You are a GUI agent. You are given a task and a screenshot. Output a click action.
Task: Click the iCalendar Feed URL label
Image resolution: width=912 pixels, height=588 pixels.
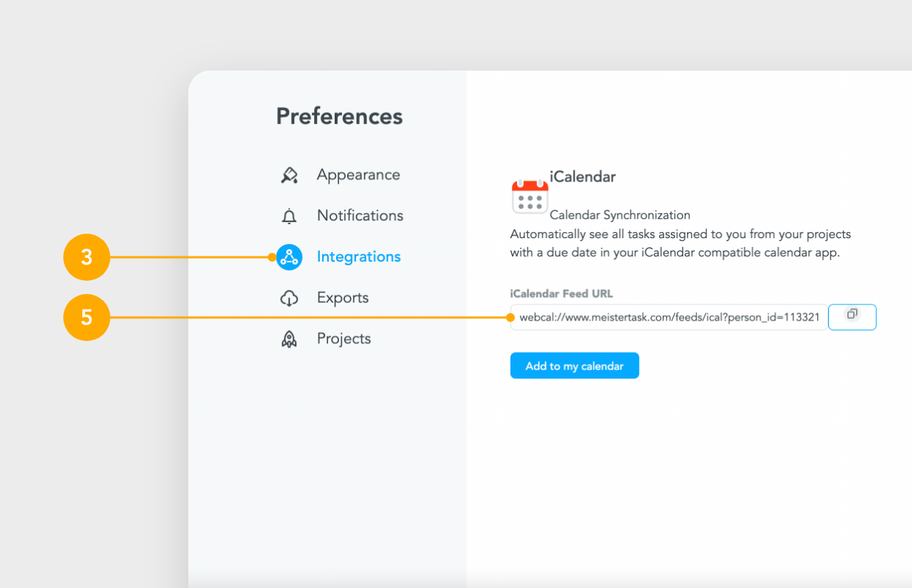click(561, 293)
